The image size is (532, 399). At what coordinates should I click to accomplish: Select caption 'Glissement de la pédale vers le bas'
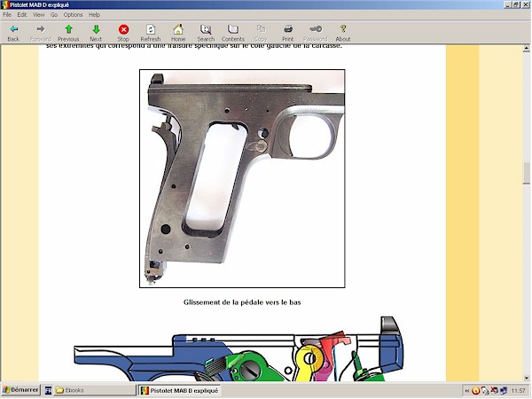point(242,302)
